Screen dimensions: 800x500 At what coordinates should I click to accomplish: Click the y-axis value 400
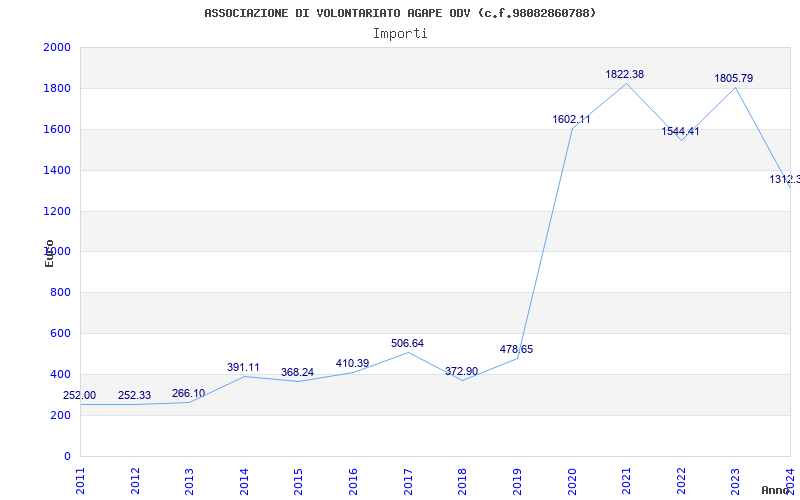(60, 374)
